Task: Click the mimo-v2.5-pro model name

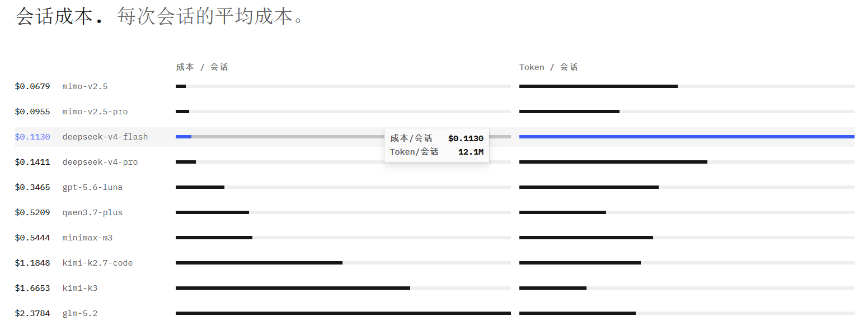Action: (95, 112)
